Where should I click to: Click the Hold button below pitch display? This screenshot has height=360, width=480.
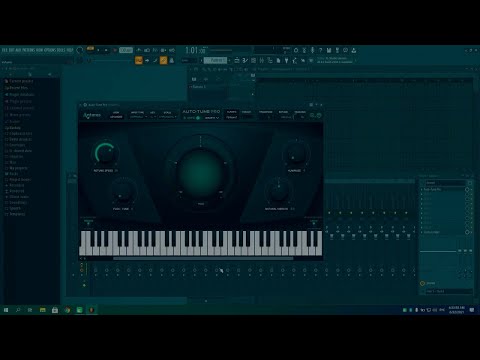(x=201, y=204)
